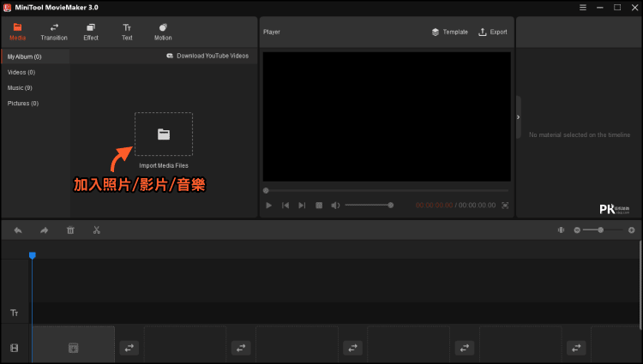The width and height of the screenshot is (643, 364).
Task: Open the Media tab
Action: (x=17, y=32)
